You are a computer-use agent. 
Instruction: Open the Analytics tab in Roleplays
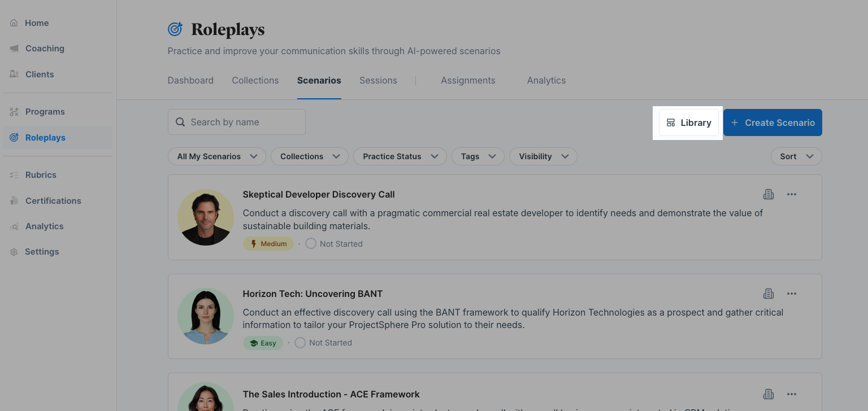coord(546,81)
